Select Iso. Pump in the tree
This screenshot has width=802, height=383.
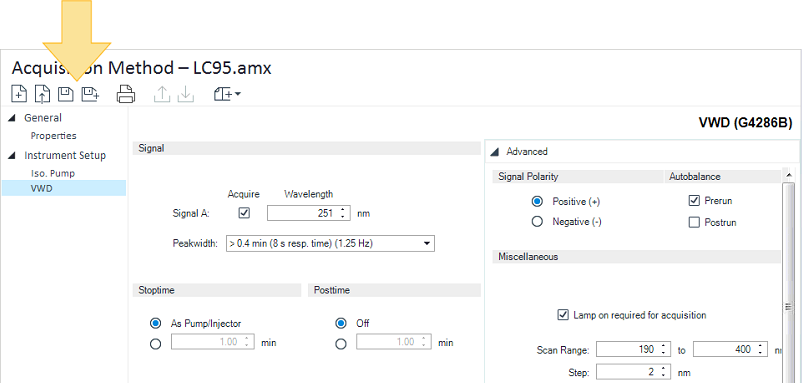53,173
